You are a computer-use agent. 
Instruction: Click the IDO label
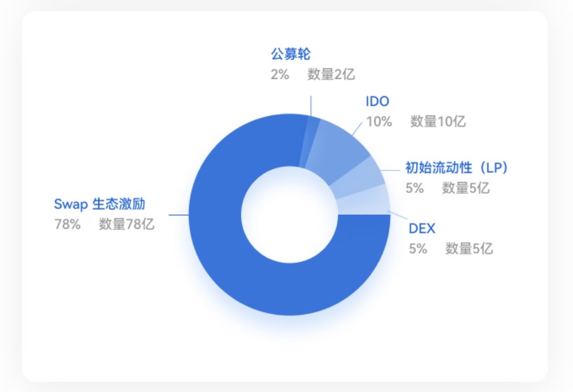click(x=377, y=101)
